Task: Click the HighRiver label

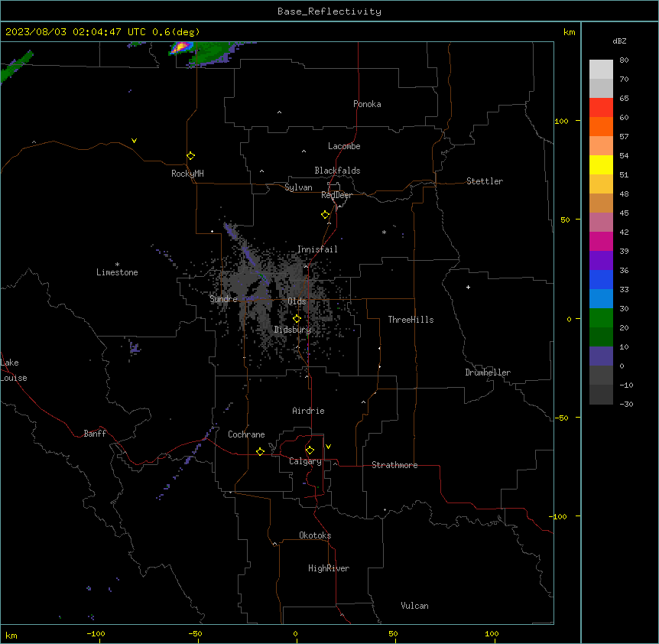Action: 329,568
